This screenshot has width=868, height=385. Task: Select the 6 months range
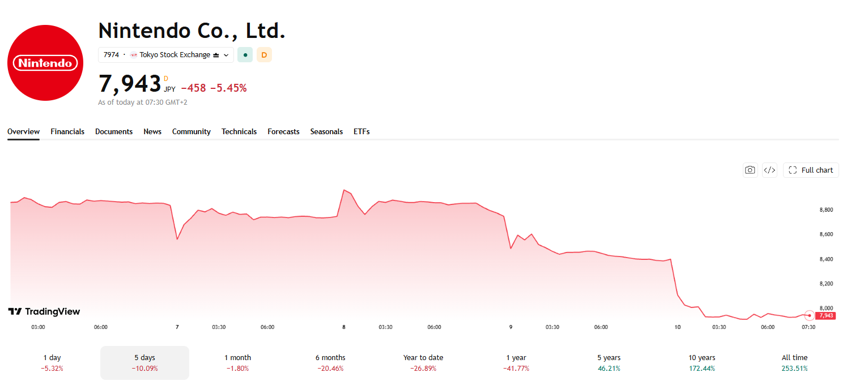(330, 363)
